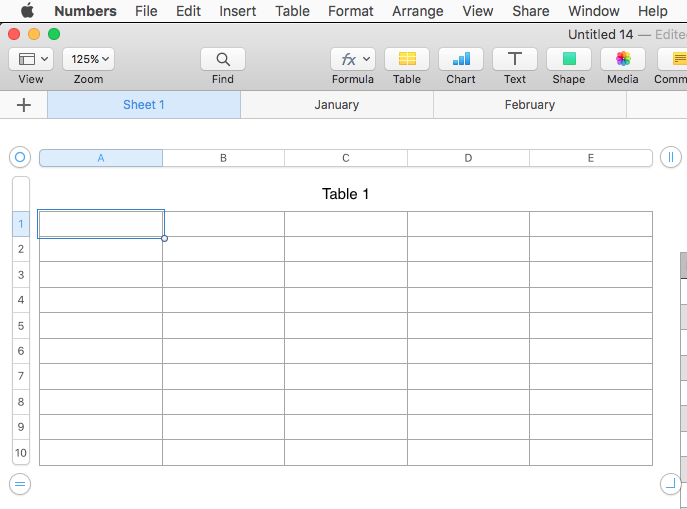Add a new sheet with plus button
Image resolution: width=687 pixels, height=509 pixels.
24,105
